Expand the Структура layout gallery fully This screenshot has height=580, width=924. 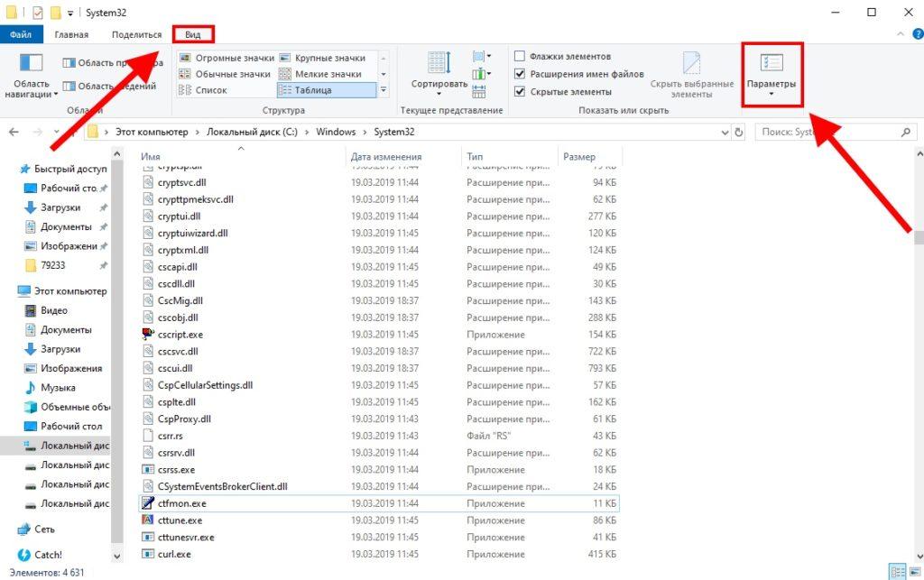point(383,90)
